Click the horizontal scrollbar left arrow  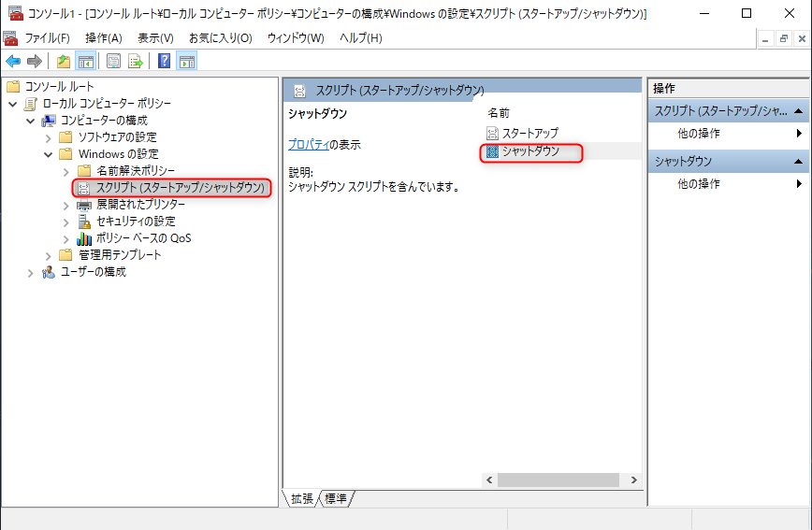489,480
